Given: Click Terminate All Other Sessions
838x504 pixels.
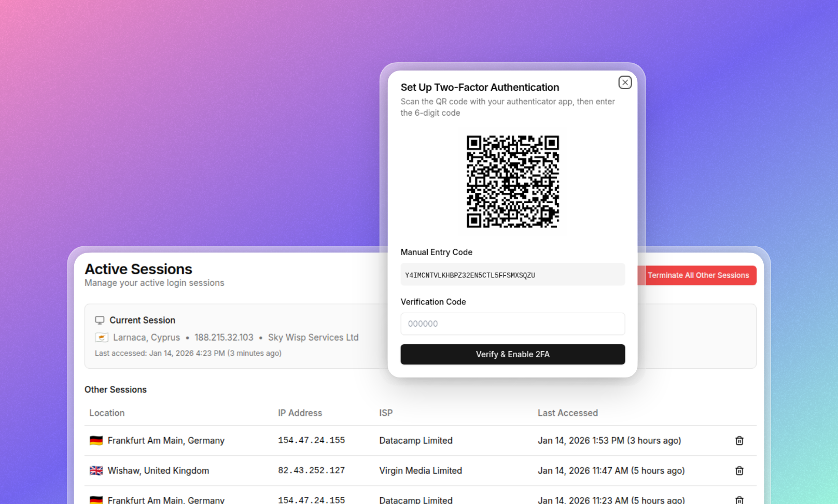Looking at the screenshot, I should [699, 275].
